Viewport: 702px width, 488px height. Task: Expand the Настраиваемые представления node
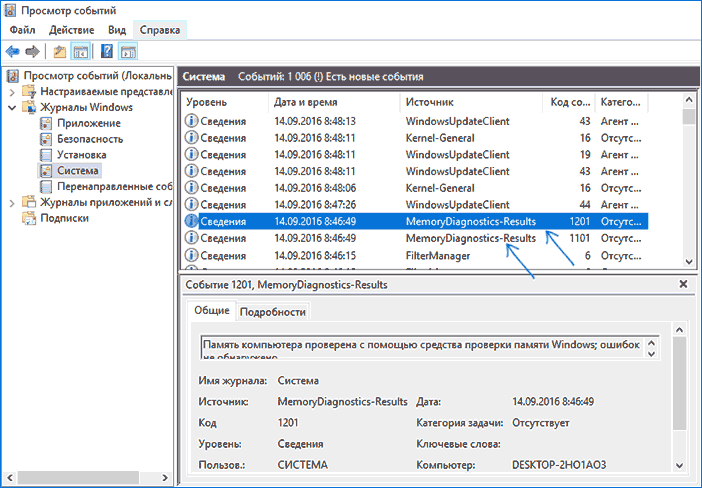pyautogui.click(x=12, y=91)
